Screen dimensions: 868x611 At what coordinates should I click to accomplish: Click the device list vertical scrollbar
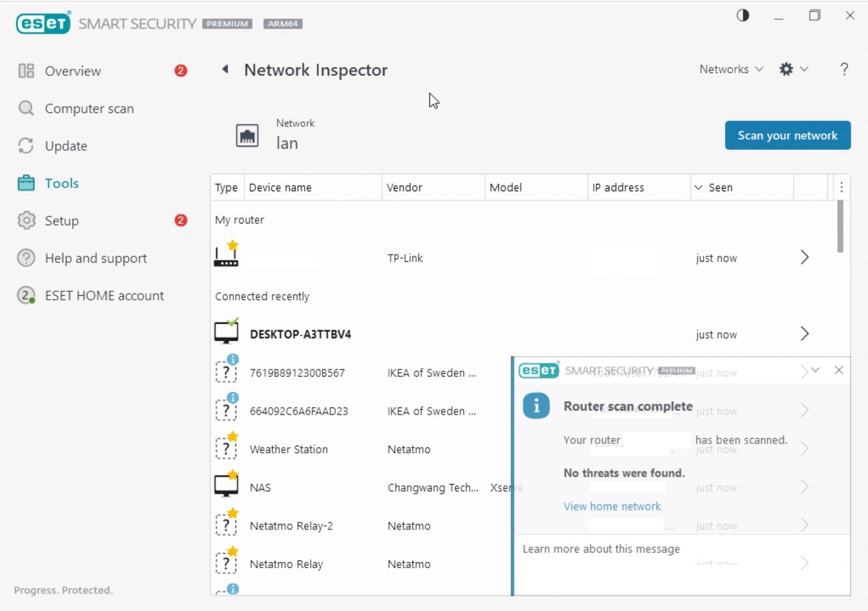[x=840, y=227]
